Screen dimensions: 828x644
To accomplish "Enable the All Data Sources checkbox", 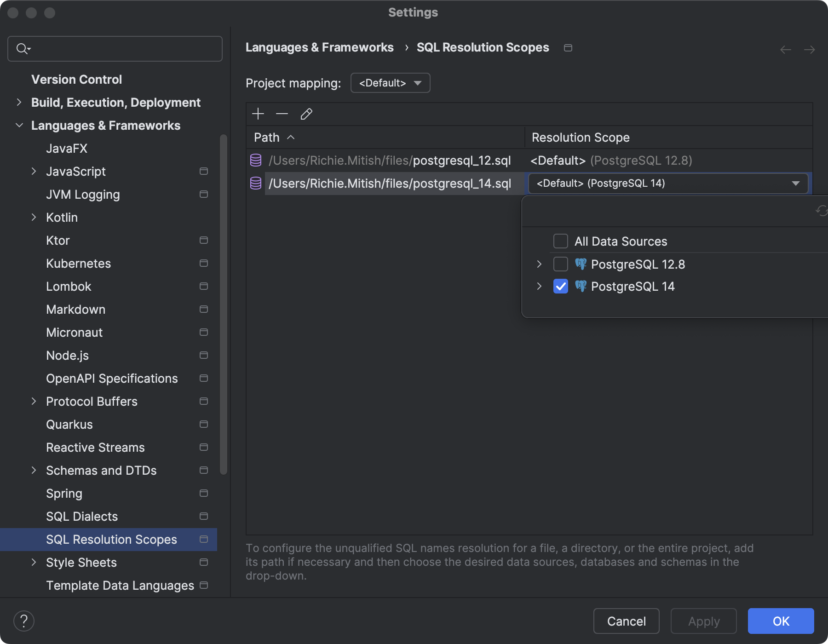I will click(x=560, y=241).
